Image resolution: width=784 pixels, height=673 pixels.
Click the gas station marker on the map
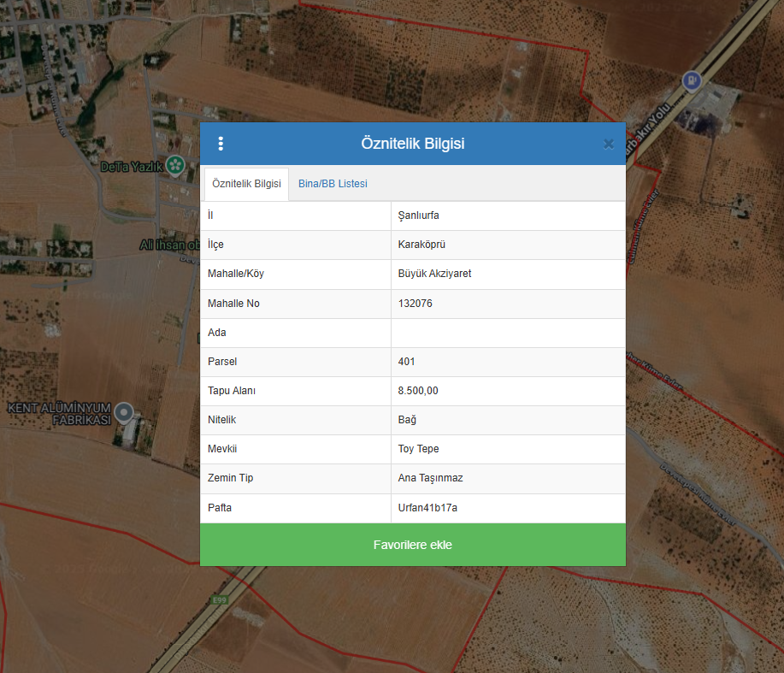click(x=691, y=81)
